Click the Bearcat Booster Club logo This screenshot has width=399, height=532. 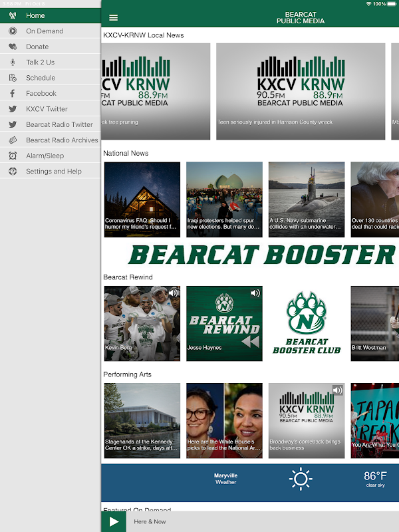pyautogui.click(x=307, y=323)
